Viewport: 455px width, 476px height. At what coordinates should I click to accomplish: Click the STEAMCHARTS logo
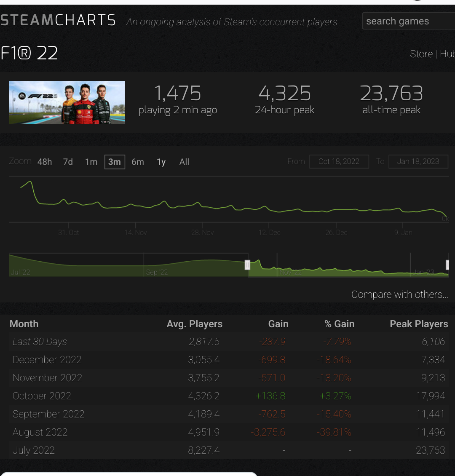(58, 20)
